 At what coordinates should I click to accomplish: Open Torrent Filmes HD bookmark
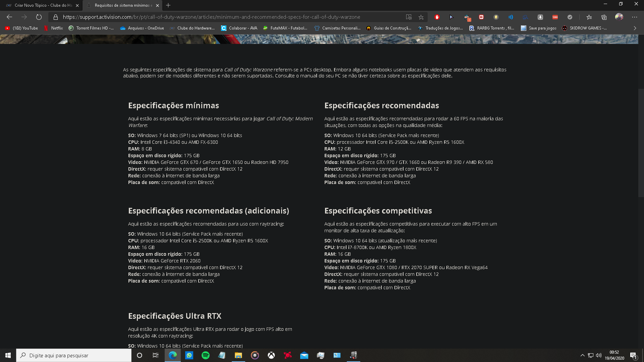click(91, 28)
